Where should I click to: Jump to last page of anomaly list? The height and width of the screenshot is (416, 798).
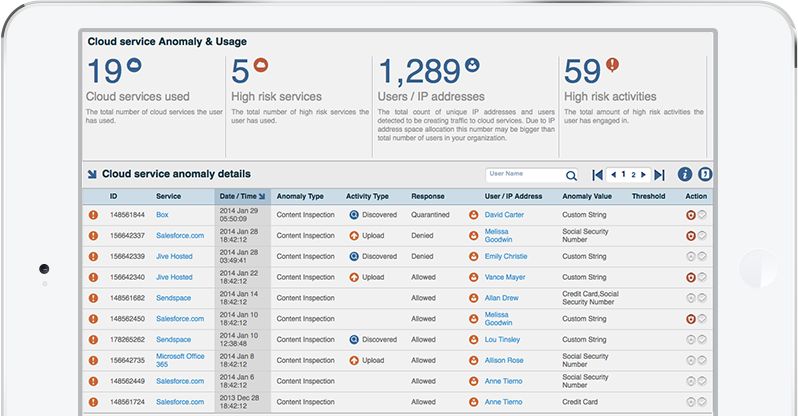(x=659, y=175)
